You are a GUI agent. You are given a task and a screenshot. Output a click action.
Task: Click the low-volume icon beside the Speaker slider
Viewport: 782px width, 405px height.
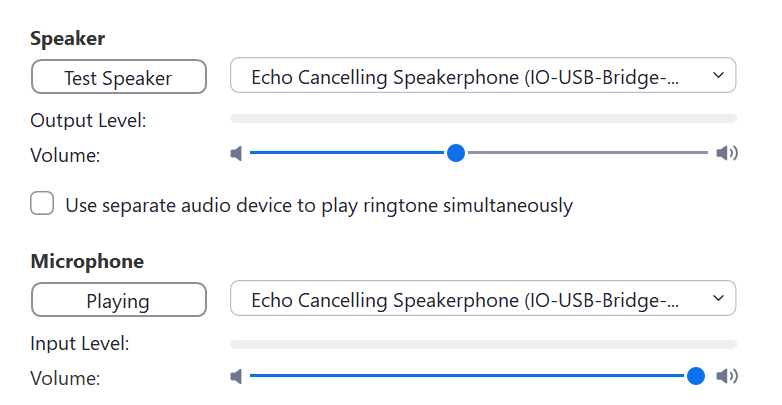[236, 153]
